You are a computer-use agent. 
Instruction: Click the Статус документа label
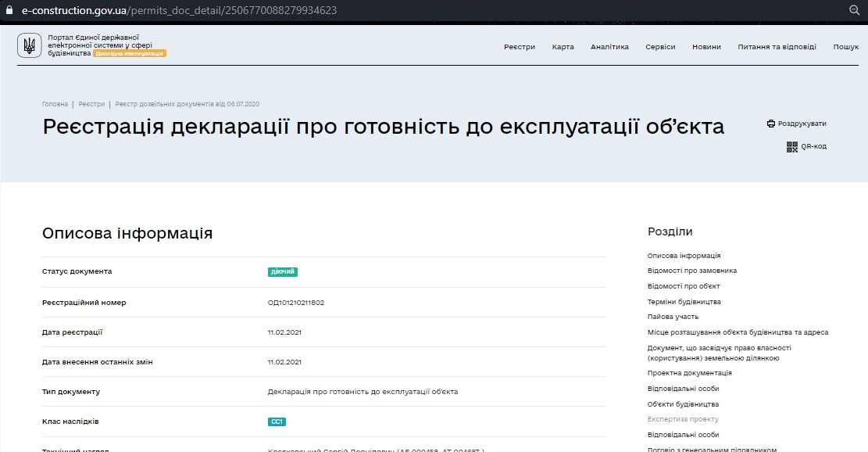pos(77,271)
